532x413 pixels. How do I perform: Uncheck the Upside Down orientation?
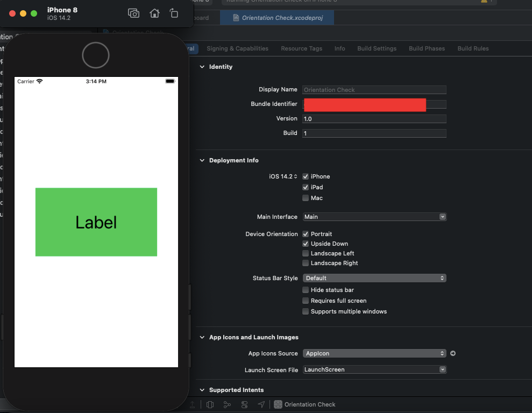click(306, 244)
